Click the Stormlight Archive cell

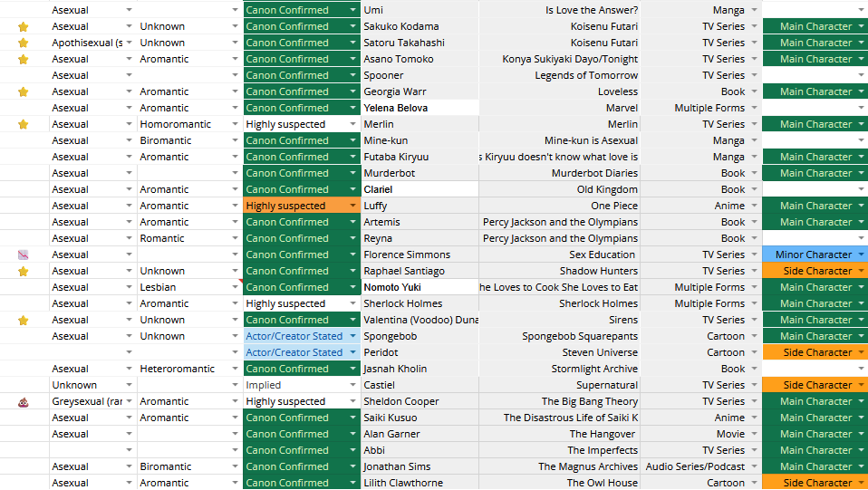tap(559, 370)
